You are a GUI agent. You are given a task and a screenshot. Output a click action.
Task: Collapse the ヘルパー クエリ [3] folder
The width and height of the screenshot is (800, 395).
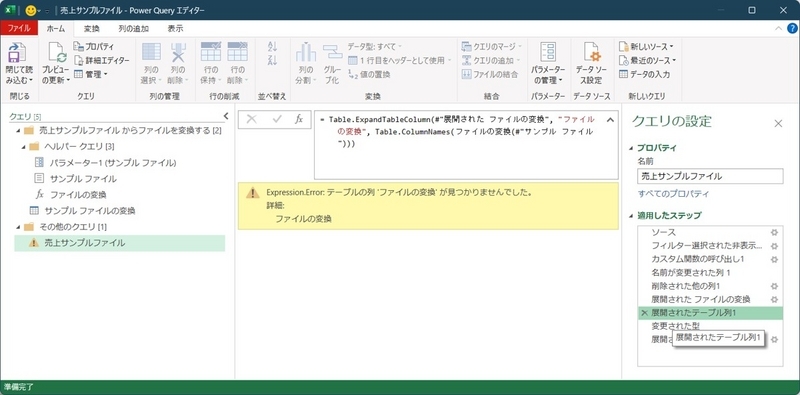(x=23, y=146)
